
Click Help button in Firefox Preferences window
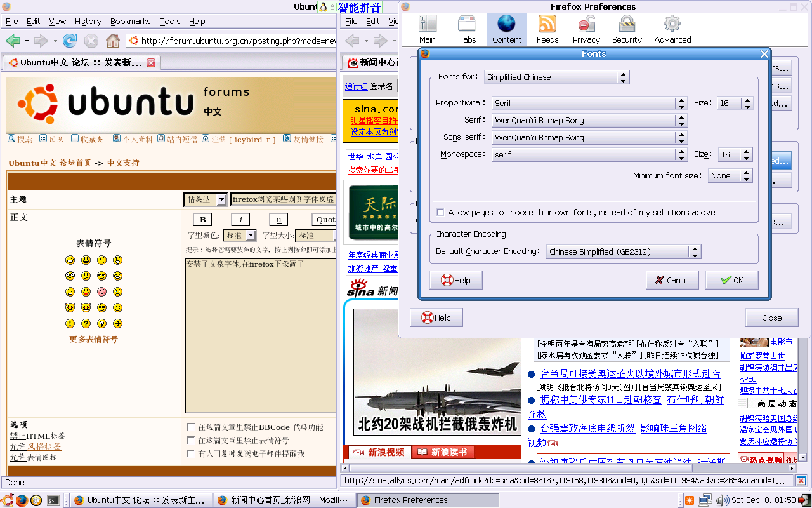pos(436,318)
